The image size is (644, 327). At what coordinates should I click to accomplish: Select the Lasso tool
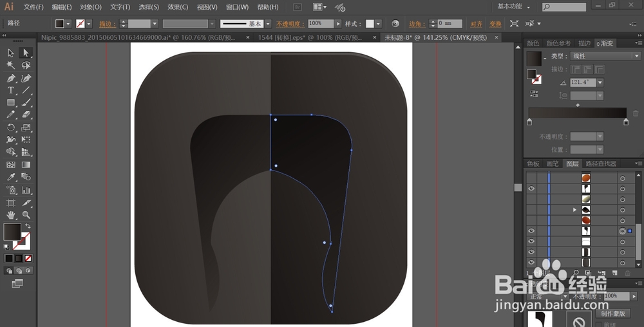click(26, 65)
